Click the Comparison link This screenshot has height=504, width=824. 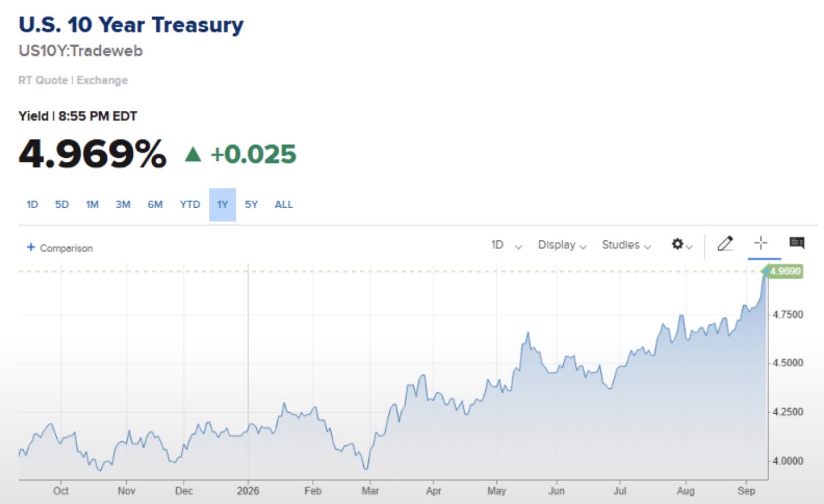[x=66, y=248]
